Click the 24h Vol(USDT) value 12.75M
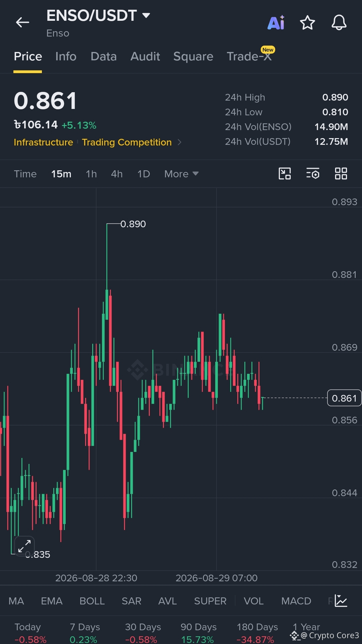 point(331,141)
